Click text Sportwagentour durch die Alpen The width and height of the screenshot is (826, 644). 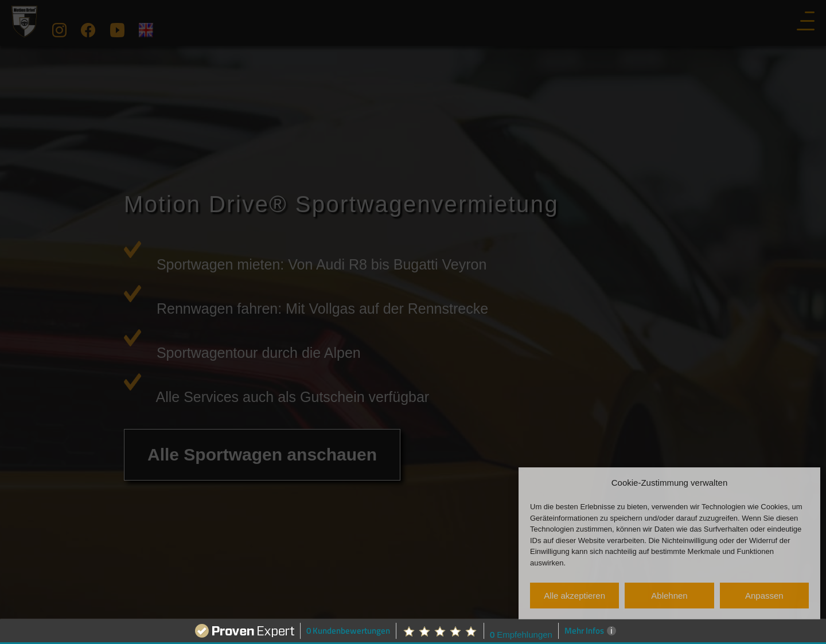tap(259, 353)
